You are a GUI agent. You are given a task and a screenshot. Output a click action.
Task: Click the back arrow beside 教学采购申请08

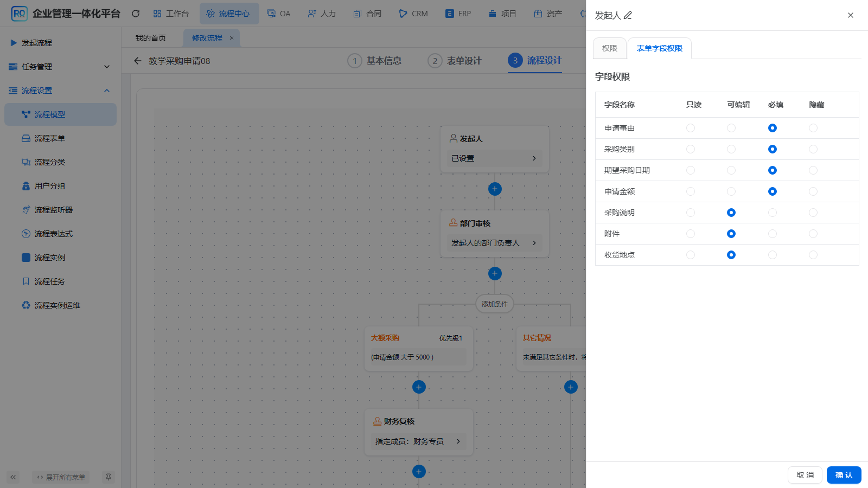138,61
